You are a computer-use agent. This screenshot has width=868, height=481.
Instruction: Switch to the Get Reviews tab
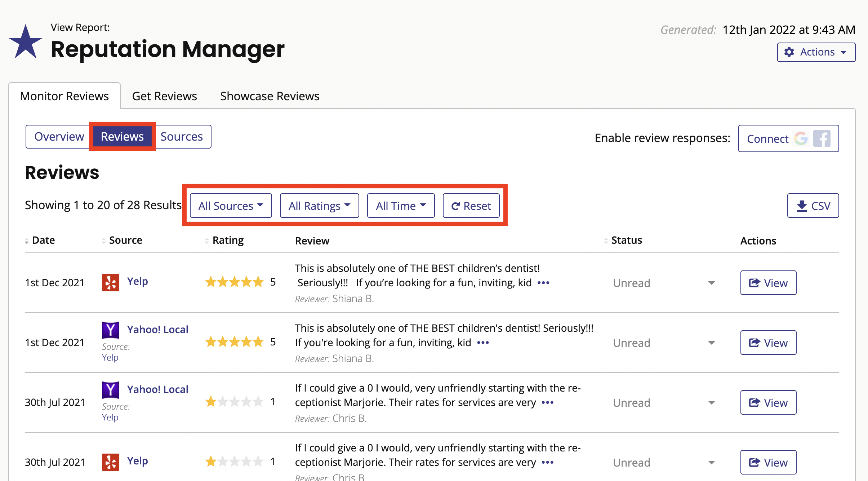pos(165,96)
